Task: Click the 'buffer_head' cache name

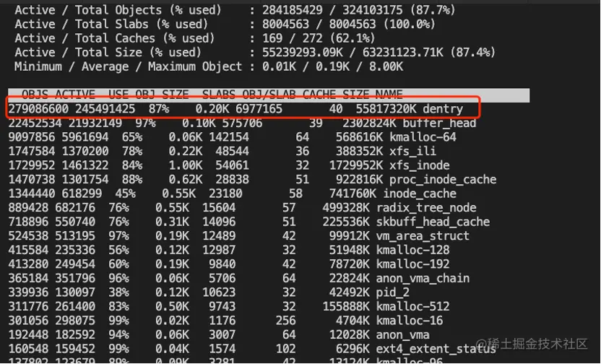Action: coord(439,123)
